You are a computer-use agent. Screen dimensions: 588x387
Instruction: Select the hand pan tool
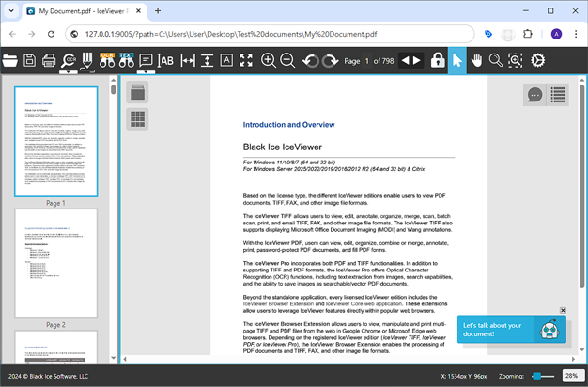click(477, 61)
